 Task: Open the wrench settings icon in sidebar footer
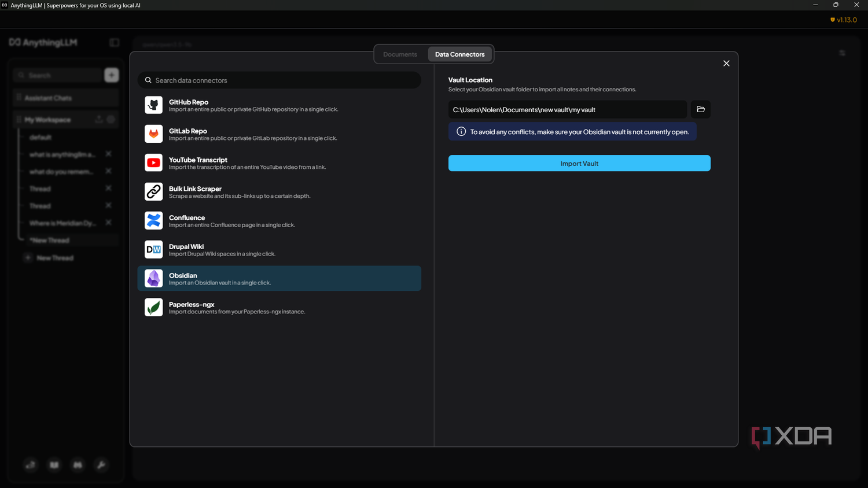(x=101, y=465)
